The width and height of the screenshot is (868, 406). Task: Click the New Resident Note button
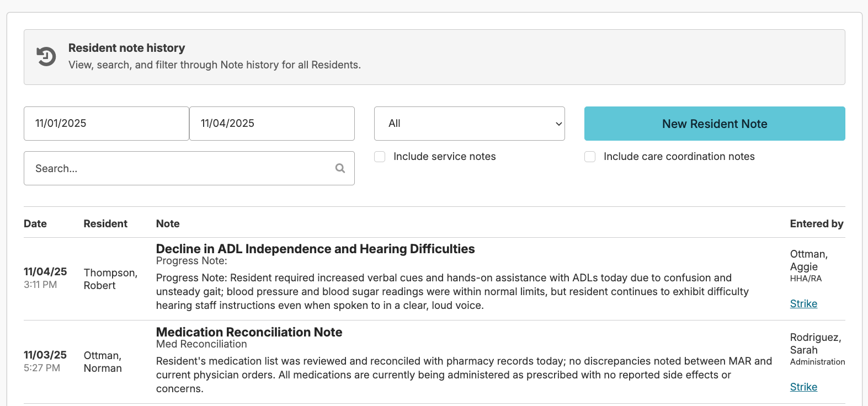pyautogui.click(x=715, y=124)
